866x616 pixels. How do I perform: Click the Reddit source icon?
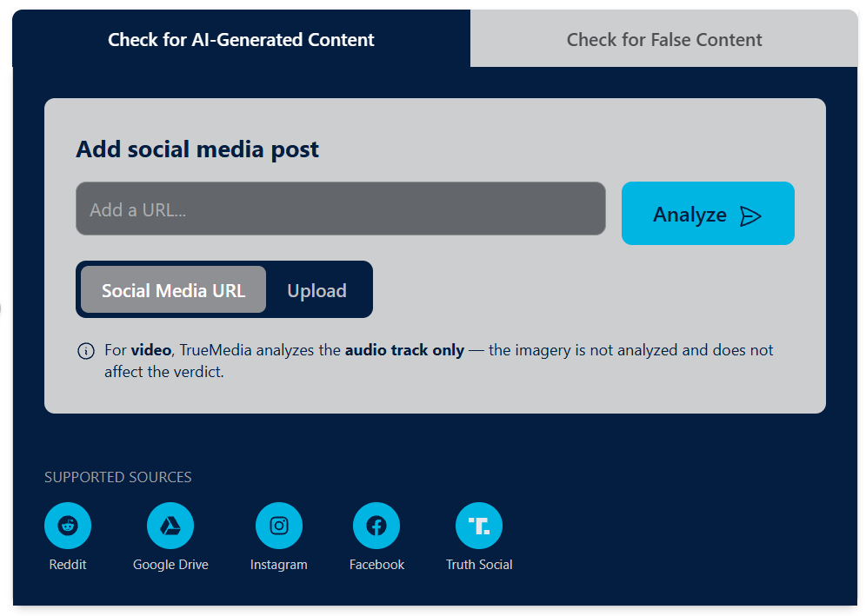point(68,526)
